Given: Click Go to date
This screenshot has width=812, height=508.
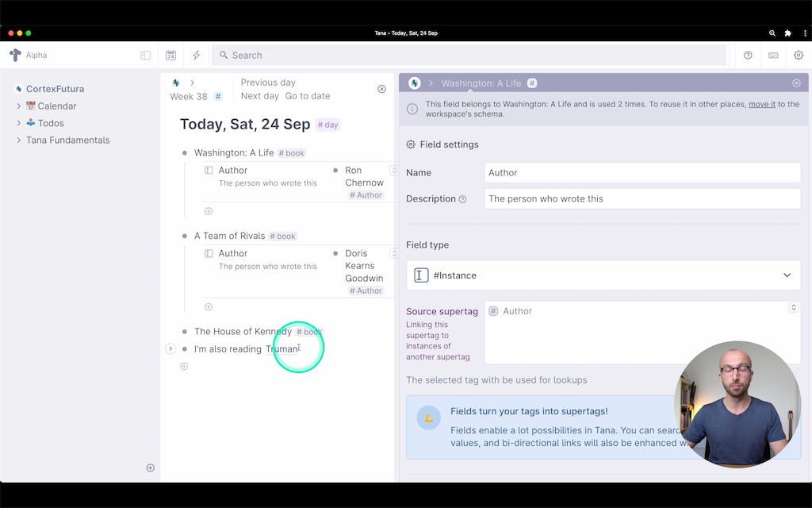Looking at the screenshot, I should 308,96.
